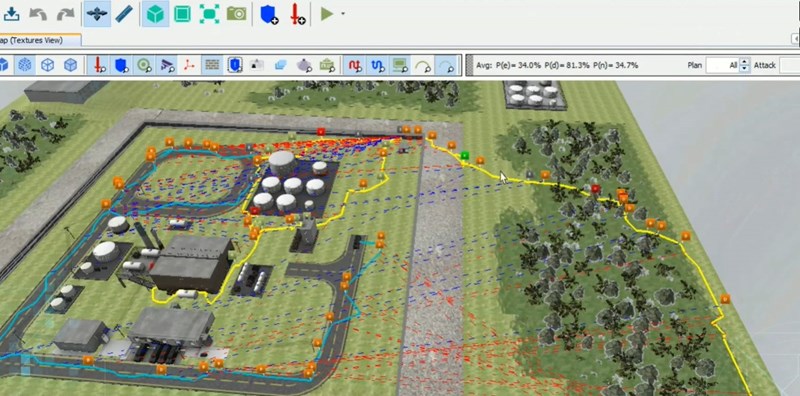This screenshot has width=800, height=396.
Task: Click the Plan field showing All
Action: (722, 65)
